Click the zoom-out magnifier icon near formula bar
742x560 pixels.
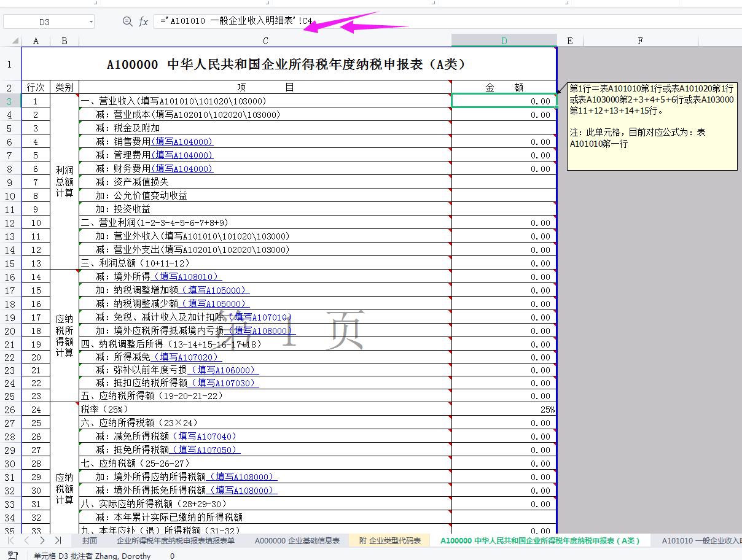coord(127,20)
